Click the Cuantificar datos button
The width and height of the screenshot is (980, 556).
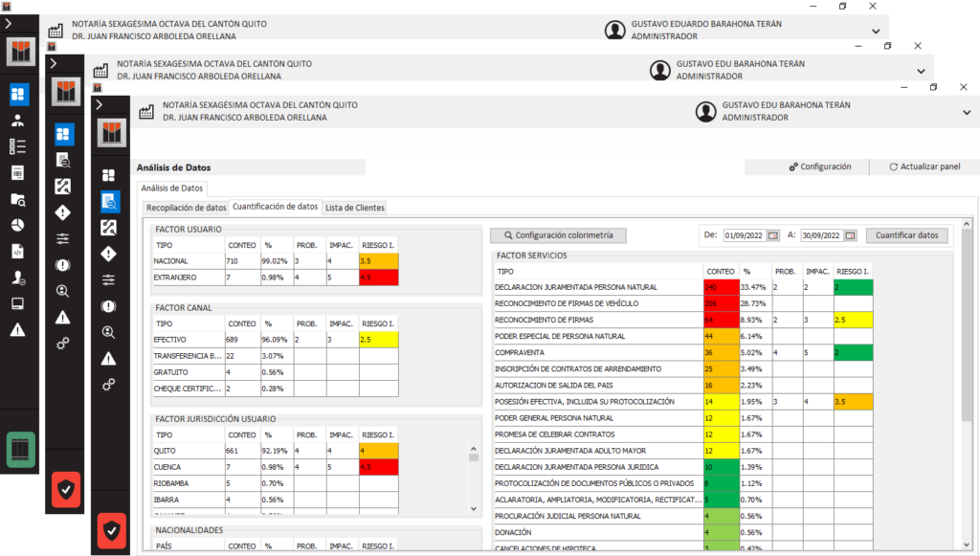[908, 235]
